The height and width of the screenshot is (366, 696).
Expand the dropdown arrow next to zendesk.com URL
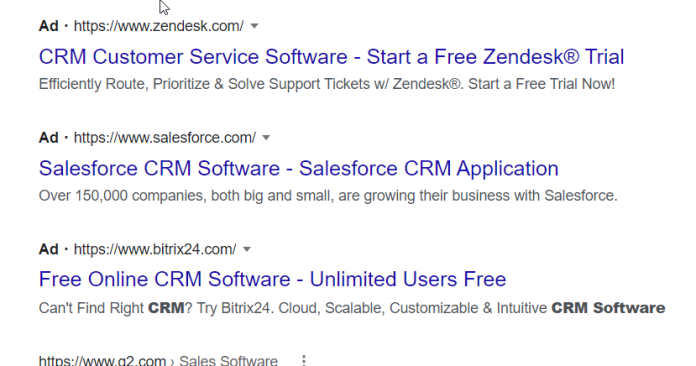[254, 26]
